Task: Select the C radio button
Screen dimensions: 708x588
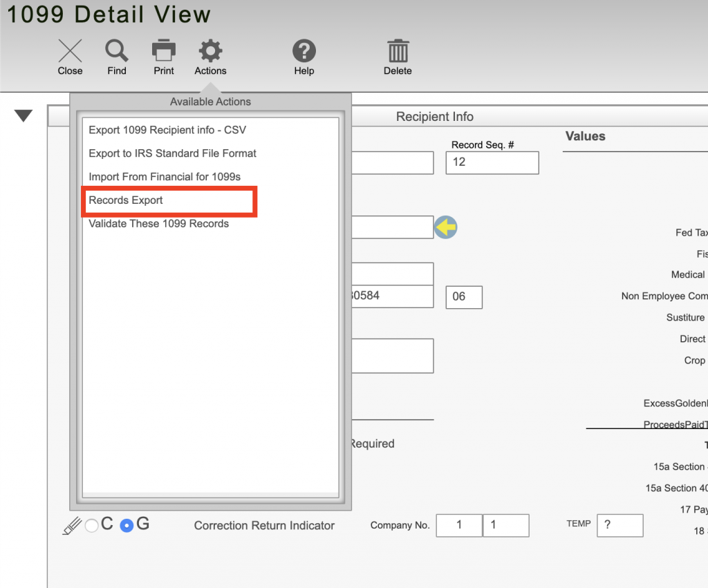Action: pos(92,526)
